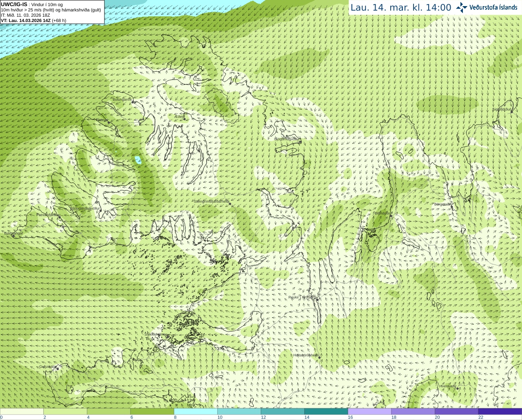Click the legend value '16'

coord(350,417)
